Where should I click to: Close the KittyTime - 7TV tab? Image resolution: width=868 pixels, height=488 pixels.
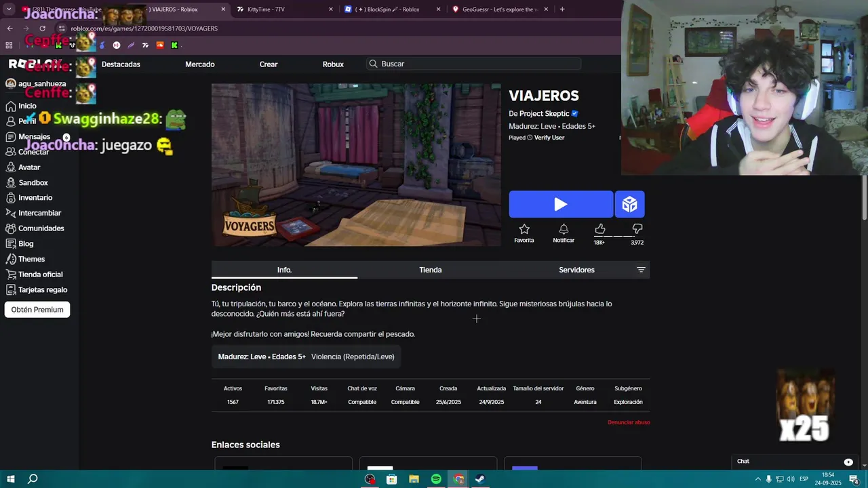(331, 9)
